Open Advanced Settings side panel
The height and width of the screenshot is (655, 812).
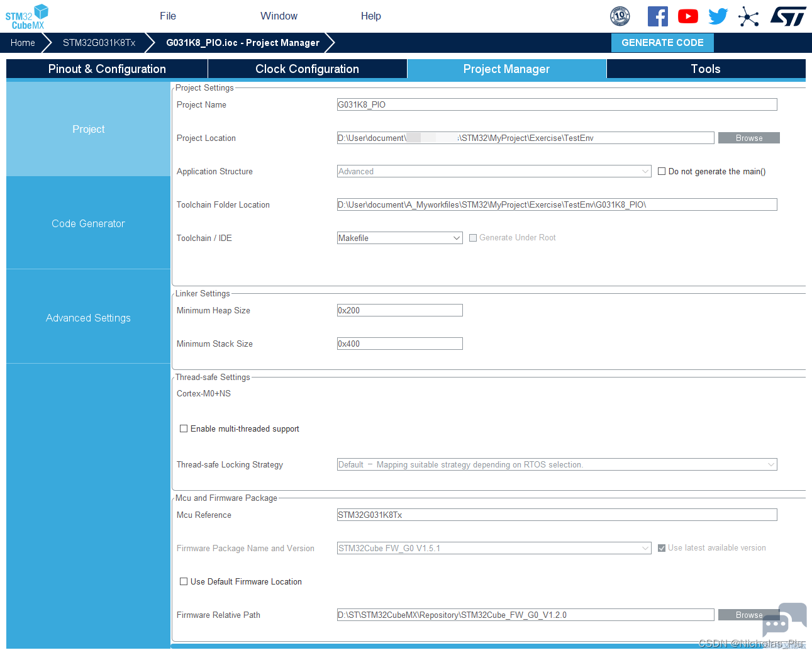[88, 318]
